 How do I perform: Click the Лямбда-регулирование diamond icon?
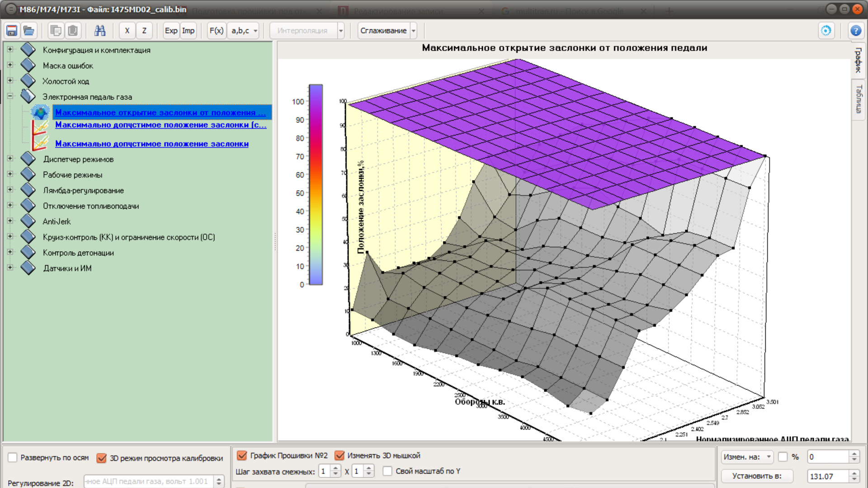click(28, 190)
